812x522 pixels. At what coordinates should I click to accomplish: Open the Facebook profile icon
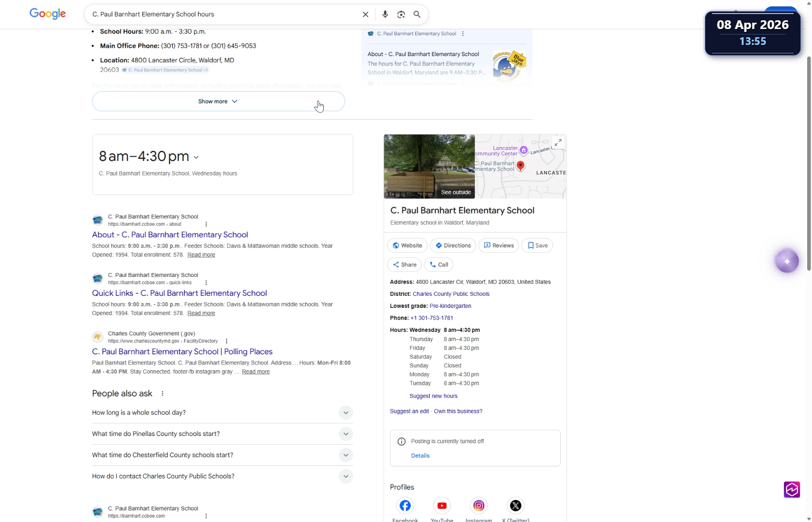405,506
